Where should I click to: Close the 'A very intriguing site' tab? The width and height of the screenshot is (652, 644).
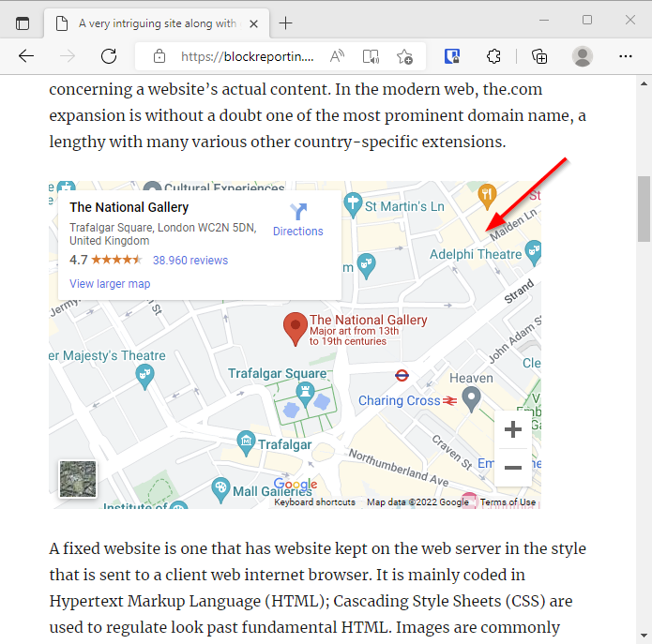click(253, 23)
